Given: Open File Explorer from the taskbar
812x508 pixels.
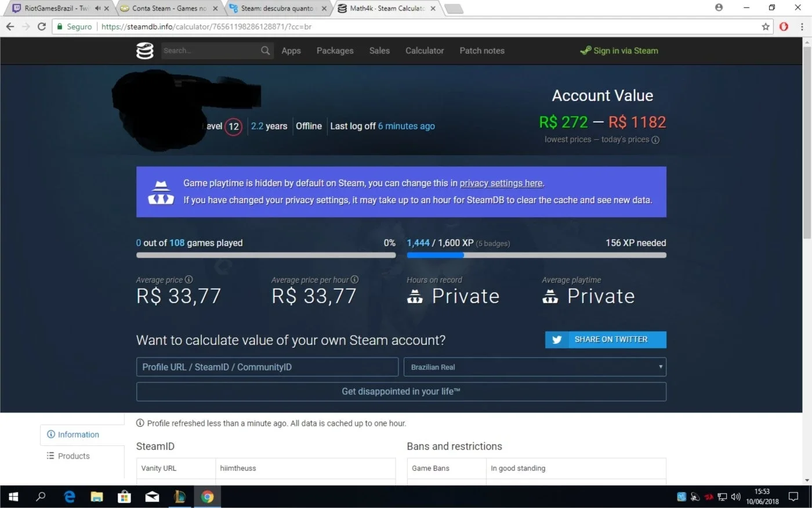Looking at the screenshot, I should (97, 496).
